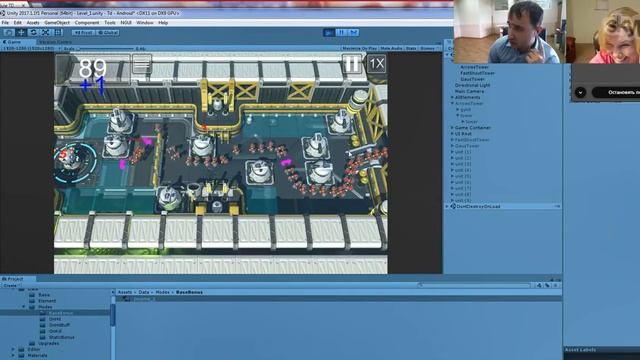Open the Help menu
Viewport: 640px width, 360px height.
(x=163, y=23)
